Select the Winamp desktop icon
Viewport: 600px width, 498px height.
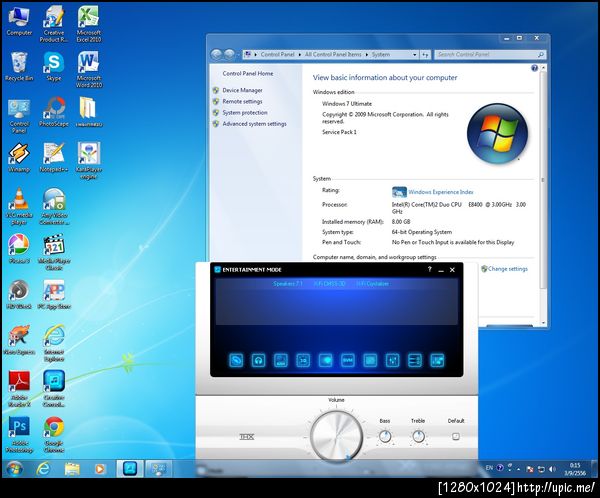(x=19, y=158)
